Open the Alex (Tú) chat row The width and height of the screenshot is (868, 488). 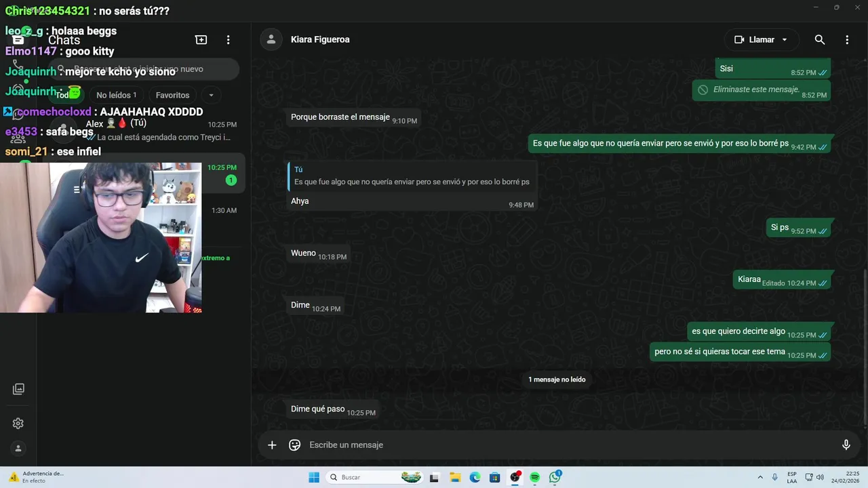[x=144, y=130]
